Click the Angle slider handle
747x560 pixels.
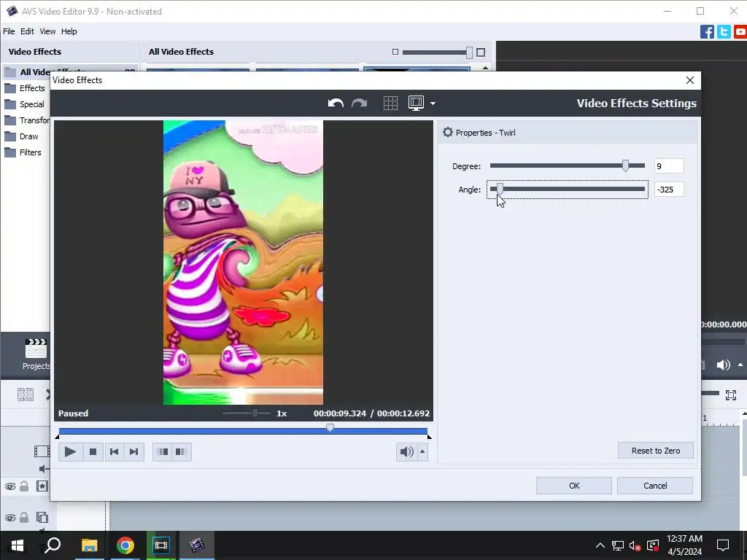pyautogui.click(x=500, y=189)
